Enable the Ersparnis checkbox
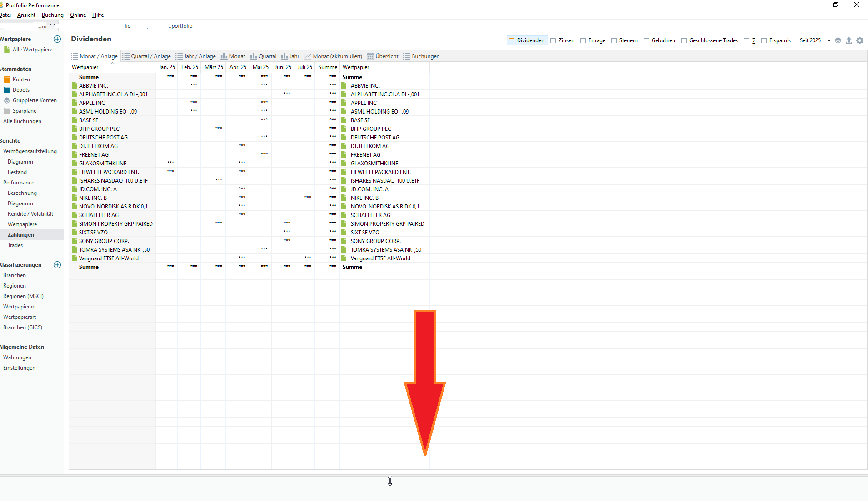The height and width of the screenshot is (501, 868). click(x=764, y=40)
